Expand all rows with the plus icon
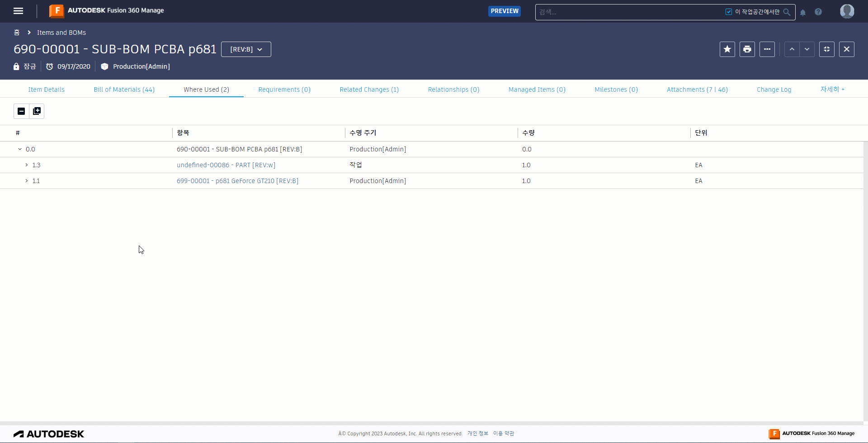The width and height of the screenshot is (868, 443). tap(37, 111)
